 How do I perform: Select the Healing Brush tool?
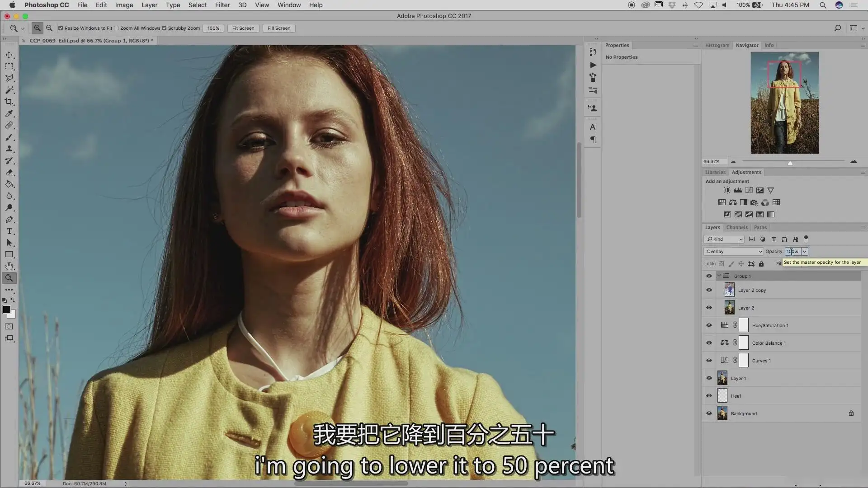click(x=9, y=125)
